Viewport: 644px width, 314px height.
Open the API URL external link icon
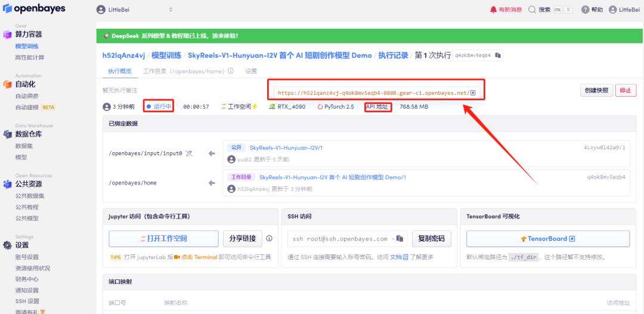[473, 93]
